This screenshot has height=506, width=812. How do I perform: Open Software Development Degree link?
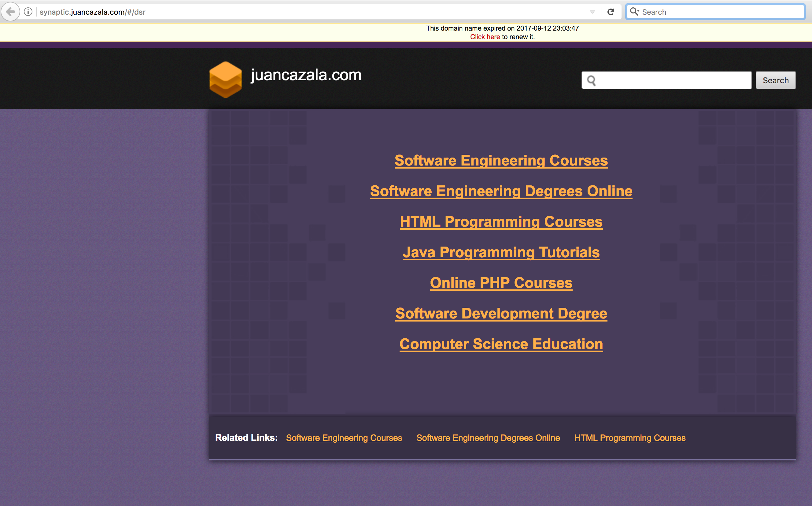(x=501, y=314)
